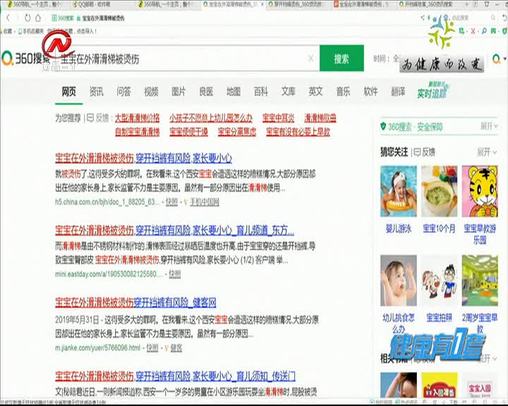Open the result ending 健客网
The image size is (508, 406).
tap(136, 303)
